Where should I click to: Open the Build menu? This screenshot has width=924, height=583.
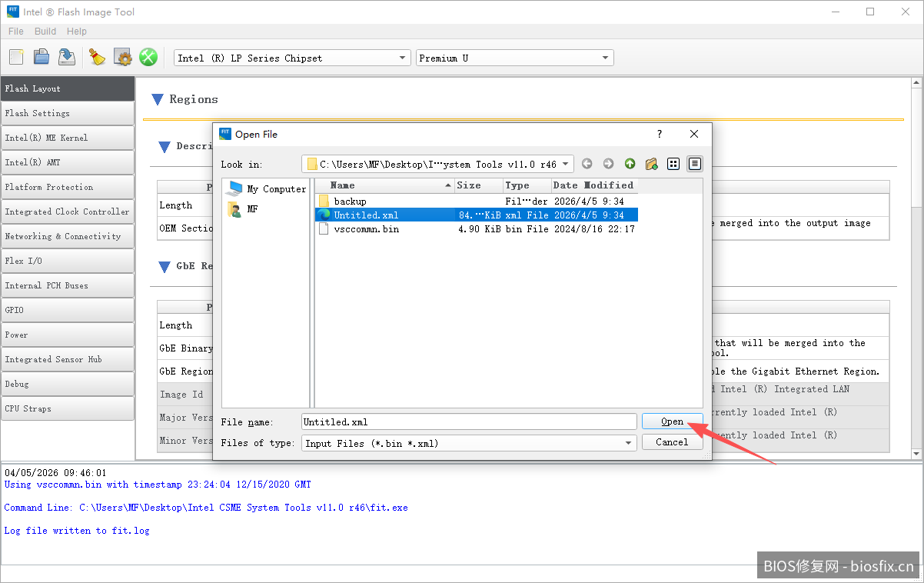45,32
